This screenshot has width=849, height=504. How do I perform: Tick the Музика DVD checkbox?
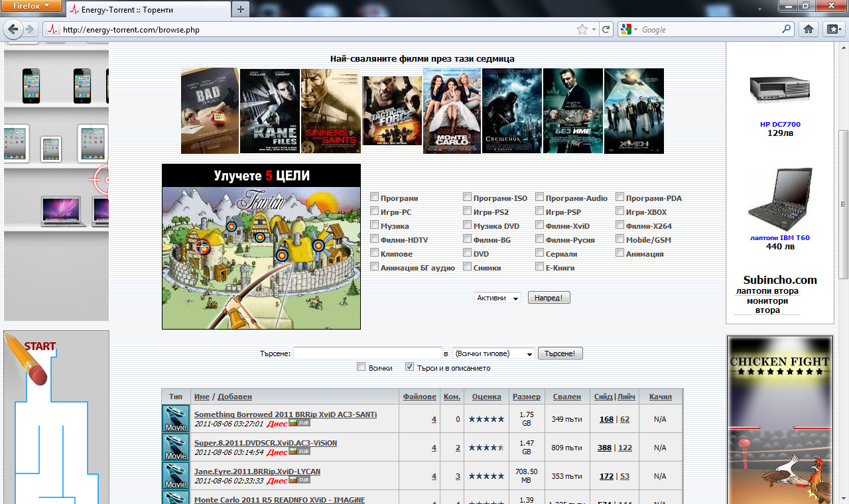click(468, 225)
